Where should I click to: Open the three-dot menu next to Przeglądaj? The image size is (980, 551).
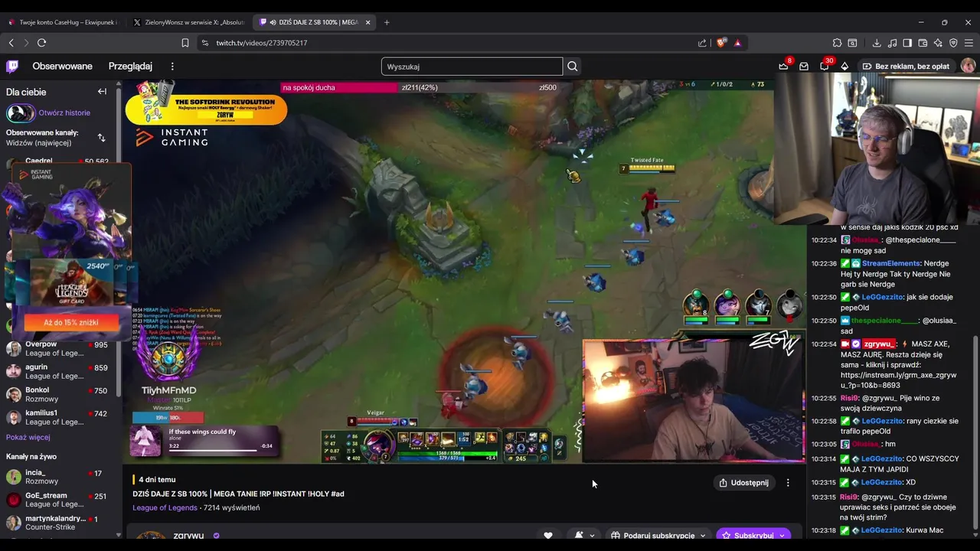coord(172,67)
